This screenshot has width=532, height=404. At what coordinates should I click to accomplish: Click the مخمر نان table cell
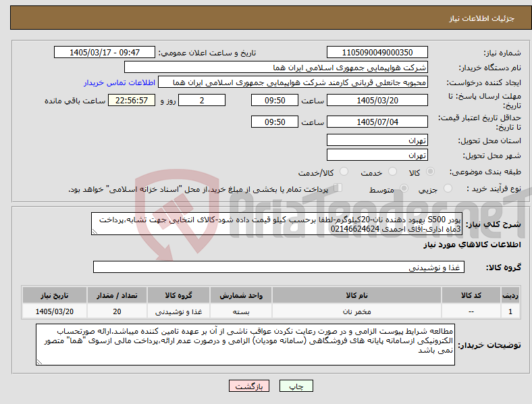[x=356, y=311]
